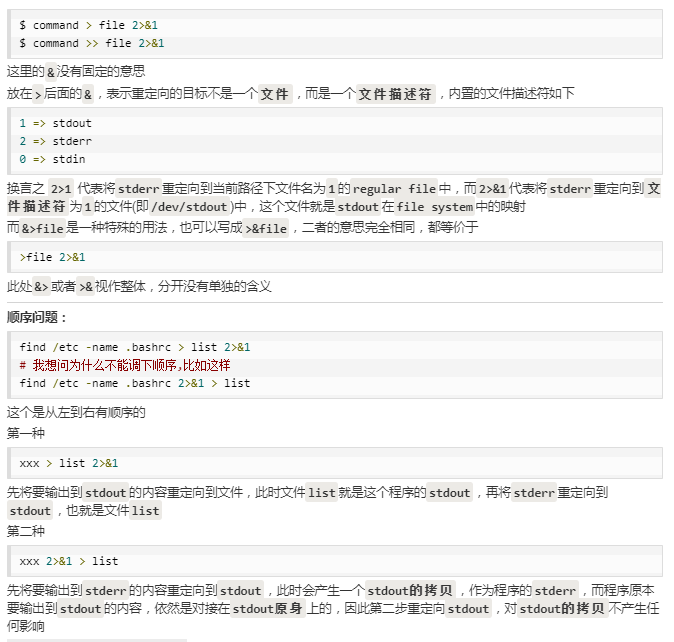This screenshot has width=674, height=642.
Task: Click the code line ">file 2>&1"
Action: tap(52, 257)
